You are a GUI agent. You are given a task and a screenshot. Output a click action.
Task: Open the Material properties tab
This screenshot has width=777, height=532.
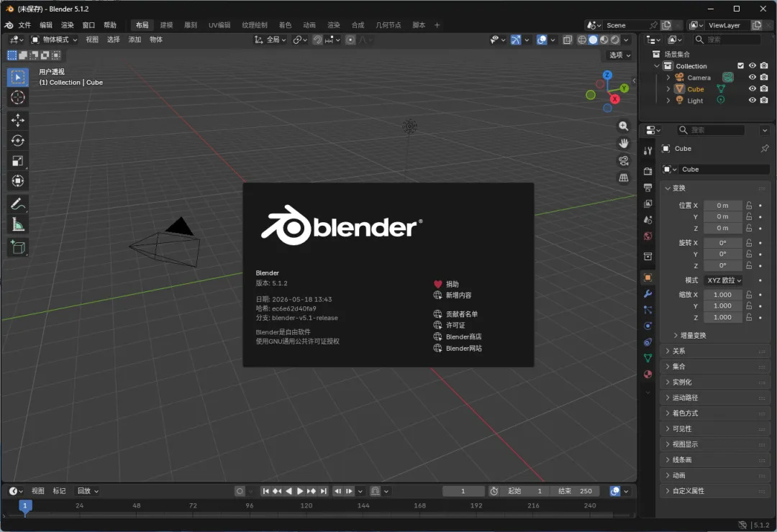point(647,375)
